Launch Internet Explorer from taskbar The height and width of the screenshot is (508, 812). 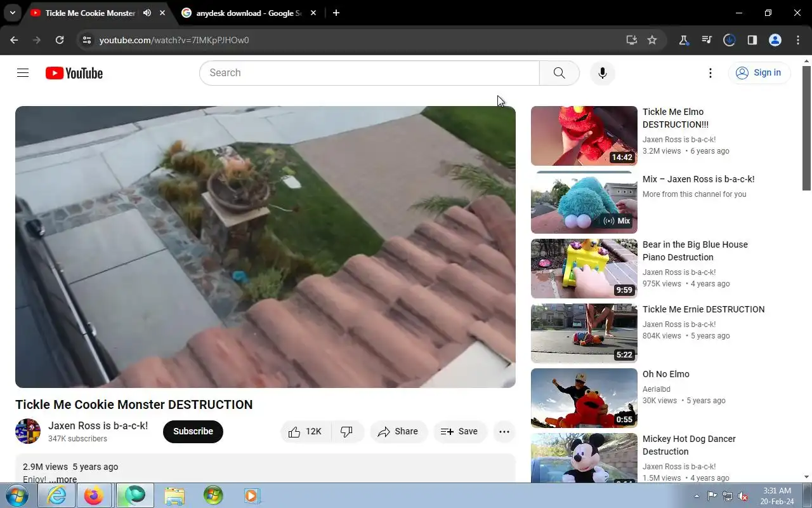(x=56, y=495)
